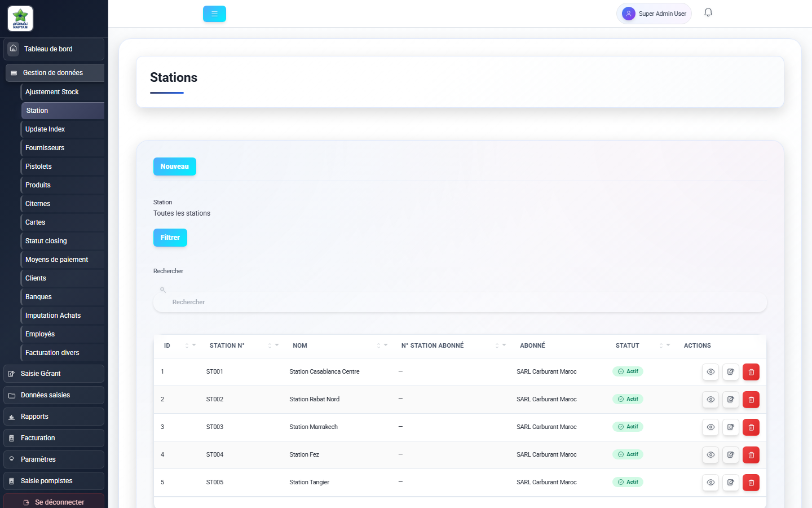Edit the Station Fez row

point(731,455)
